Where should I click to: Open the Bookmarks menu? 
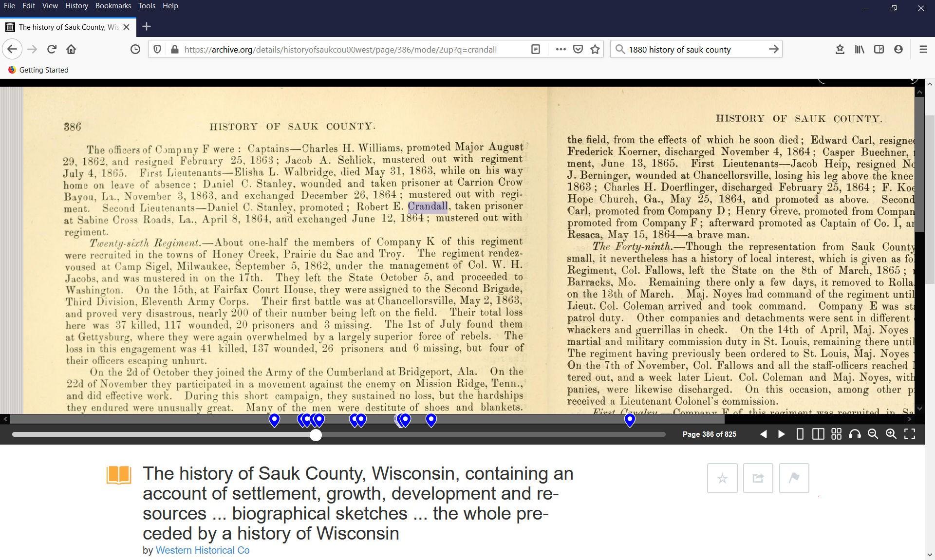(113, 6)
